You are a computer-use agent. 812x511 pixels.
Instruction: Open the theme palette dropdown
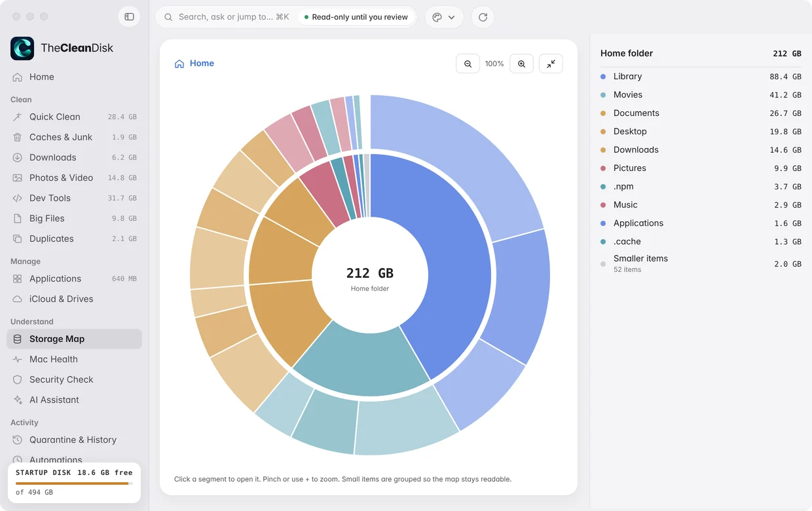click(x=444, y=17)
